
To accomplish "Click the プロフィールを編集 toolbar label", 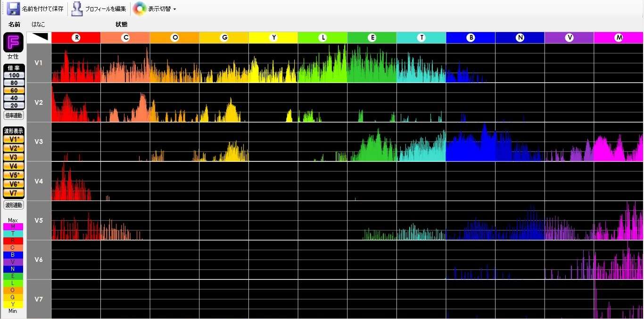I will [106, 8].
